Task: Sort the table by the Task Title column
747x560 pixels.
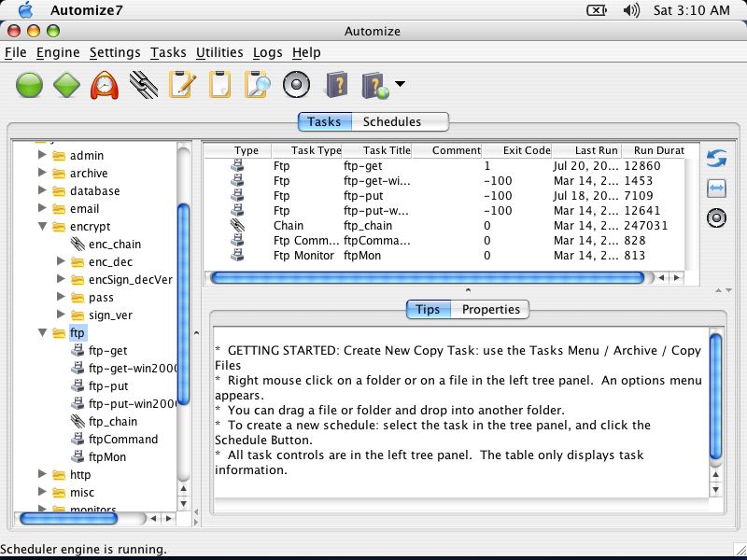Action: [377, 150]
